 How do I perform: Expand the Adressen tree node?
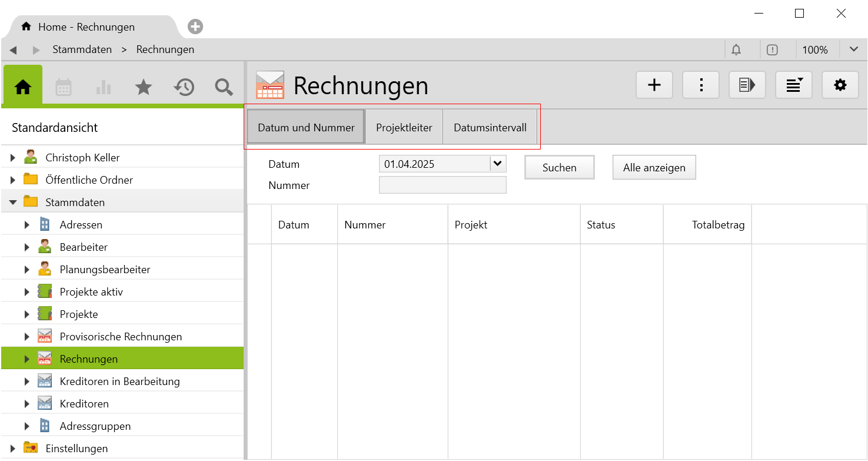click(x=27, y=225)
